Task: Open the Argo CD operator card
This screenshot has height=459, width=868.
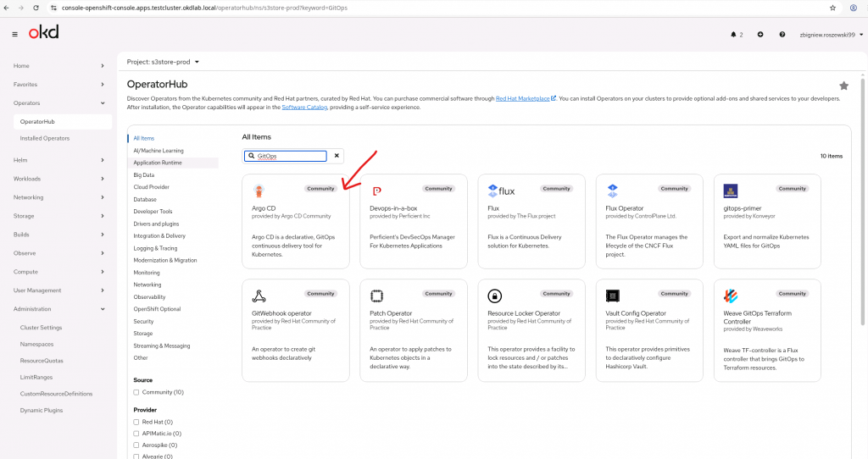Action: tap(295, 221)
